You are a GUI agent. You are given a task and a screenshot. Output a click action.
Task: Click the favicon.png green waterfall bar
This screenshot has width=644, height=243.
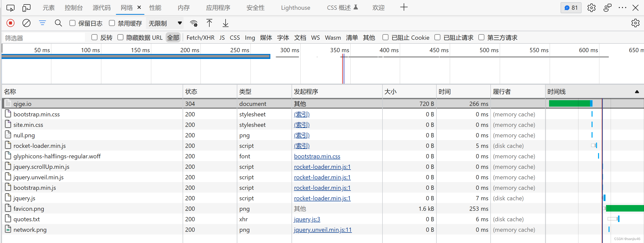pyautogui.click(x=625, y=208)
